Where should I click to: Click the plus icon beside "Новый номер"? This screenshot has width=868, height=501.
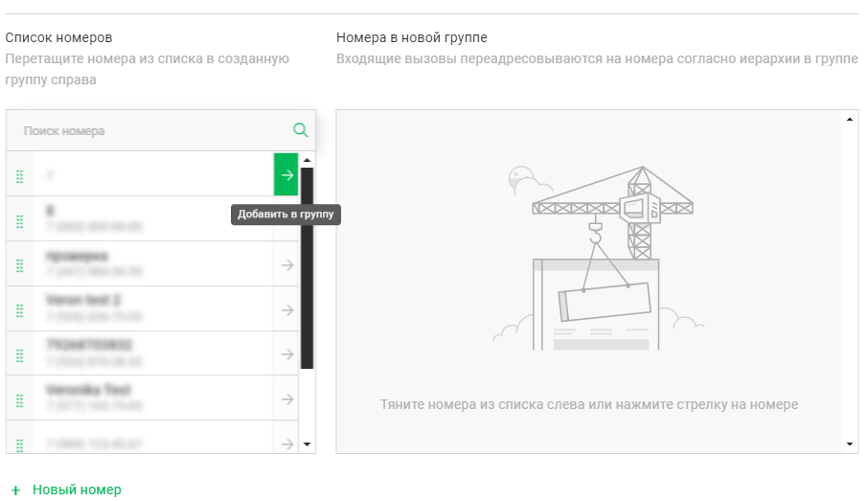15,490
